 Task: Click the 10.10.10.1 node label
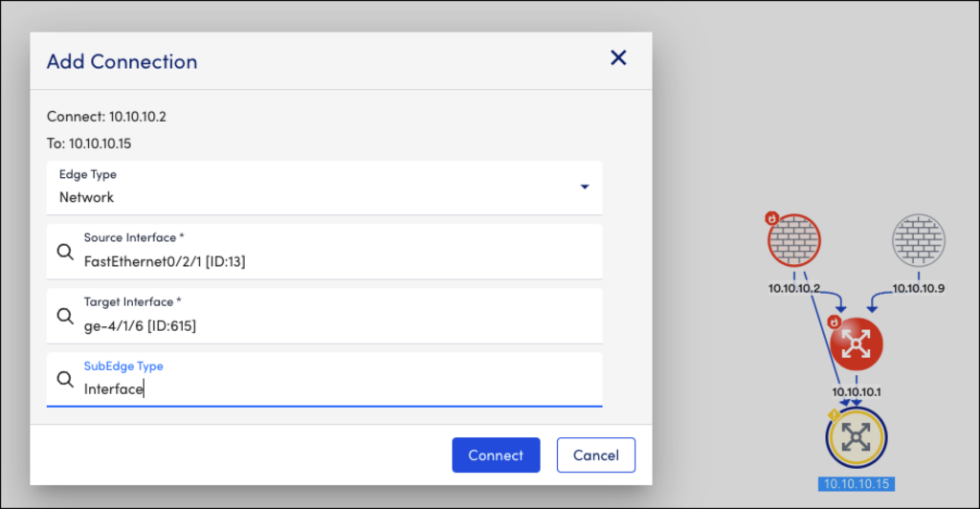(x=856, y=391)
